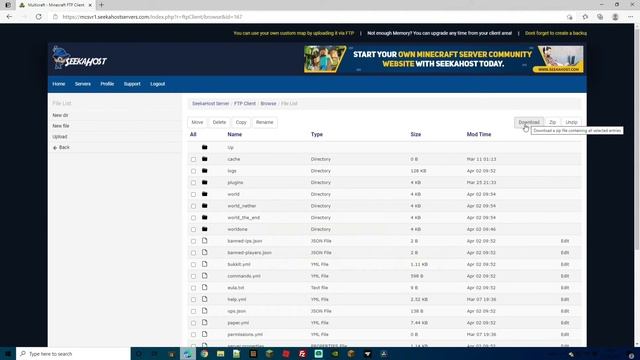Click the Minecraft community website banner
Viewport: 640px width, 360px height.
tap(444, 59)
